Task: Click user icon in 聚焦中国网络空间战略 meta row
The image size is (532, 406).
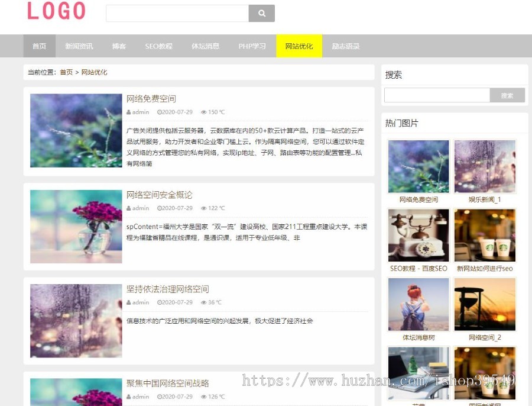Action: click(x=129, y=397)
